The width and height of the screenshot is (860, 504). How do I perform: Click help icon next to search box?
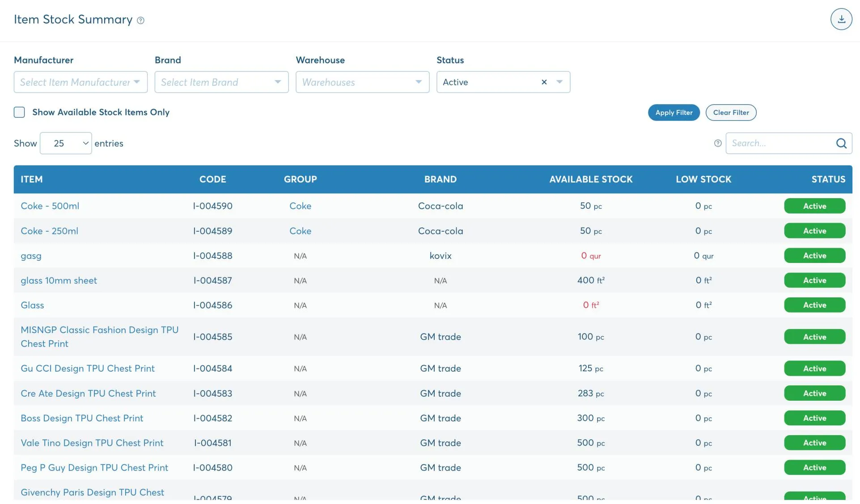718,143
